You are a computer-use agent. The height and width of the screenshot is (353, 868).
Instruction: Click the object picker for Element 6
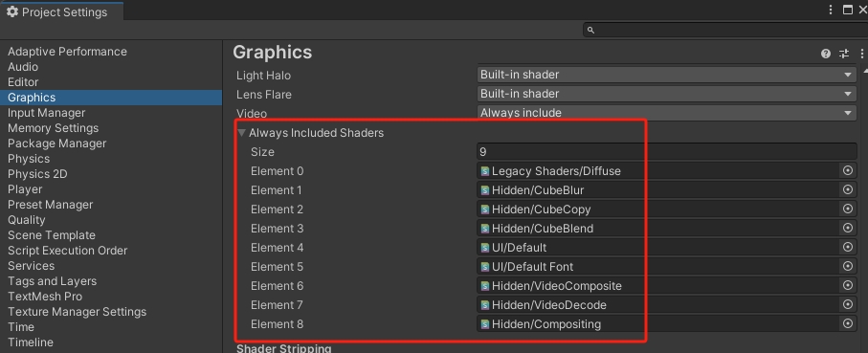click(x=848, y=285)
